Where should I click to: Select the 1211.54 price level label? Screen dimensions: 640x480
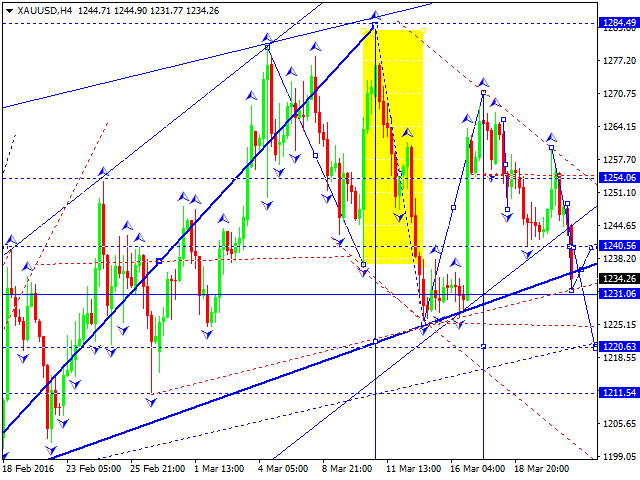click(619, 393)
